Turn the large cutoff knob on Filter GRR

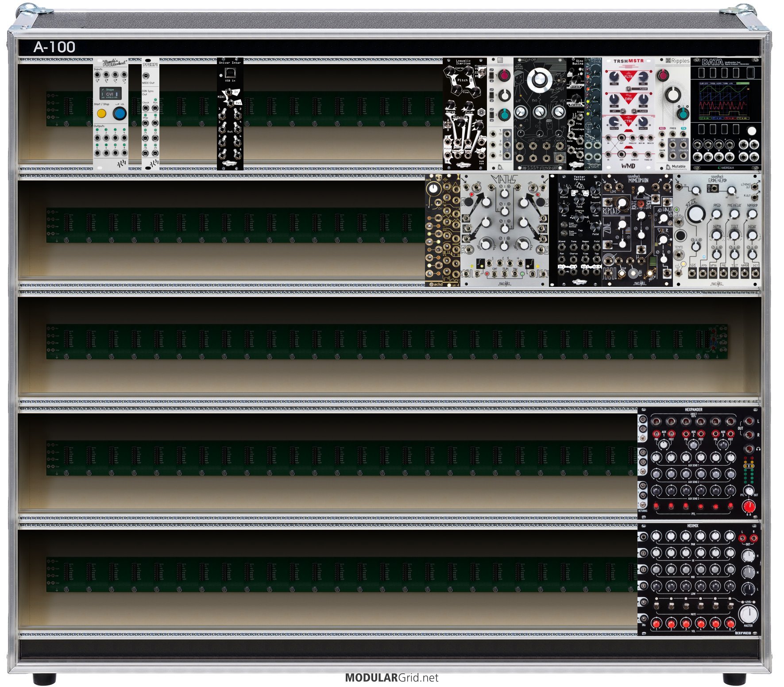click(539, 80)
